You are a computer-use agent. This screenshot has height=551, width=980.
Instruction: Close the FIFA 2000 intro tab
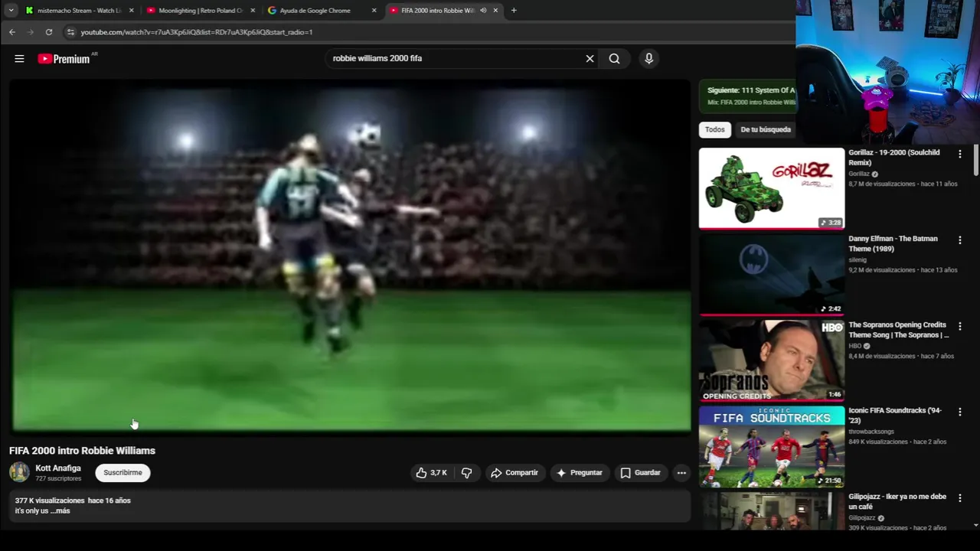coord(495,10)
